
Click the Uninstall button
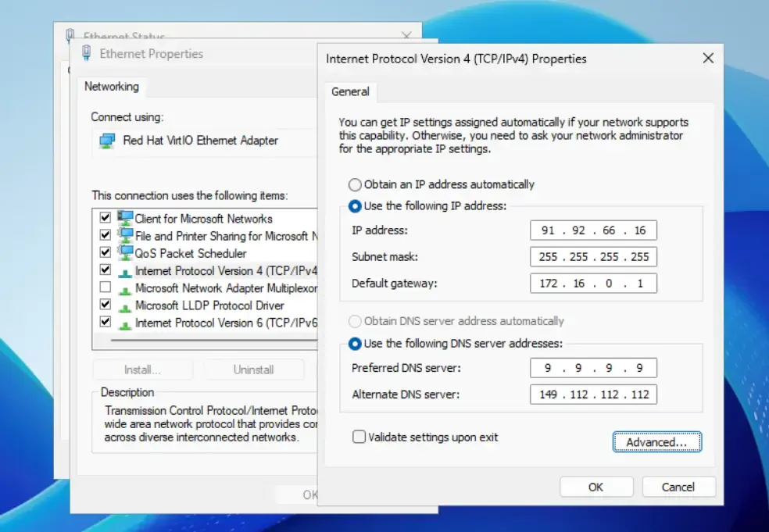click(x=254, y=369)
